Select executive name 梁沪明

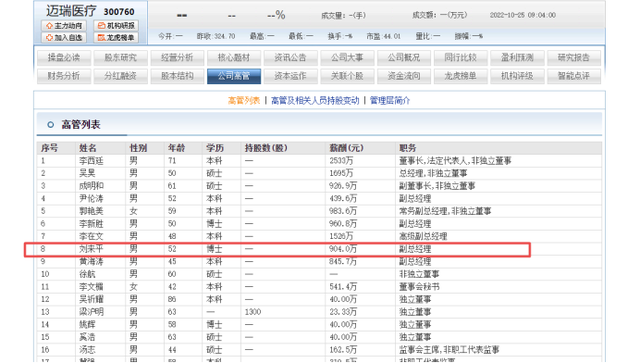click(91, 312)
